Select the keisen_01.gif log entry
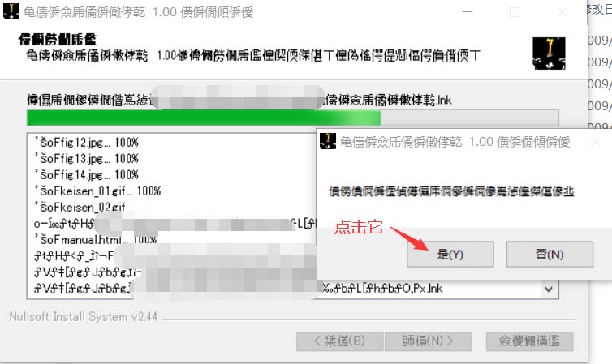 click(x=97, y=191)
